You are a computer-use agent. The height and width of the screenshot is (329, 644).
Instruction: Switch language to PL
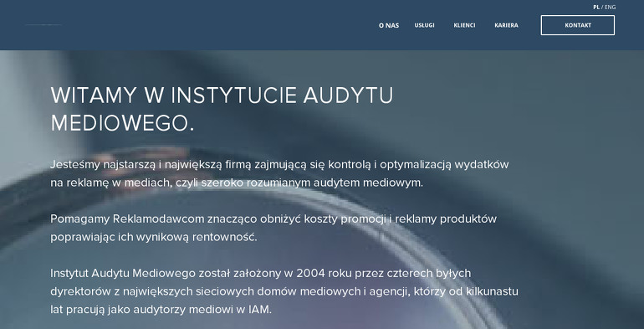point(596,7)
